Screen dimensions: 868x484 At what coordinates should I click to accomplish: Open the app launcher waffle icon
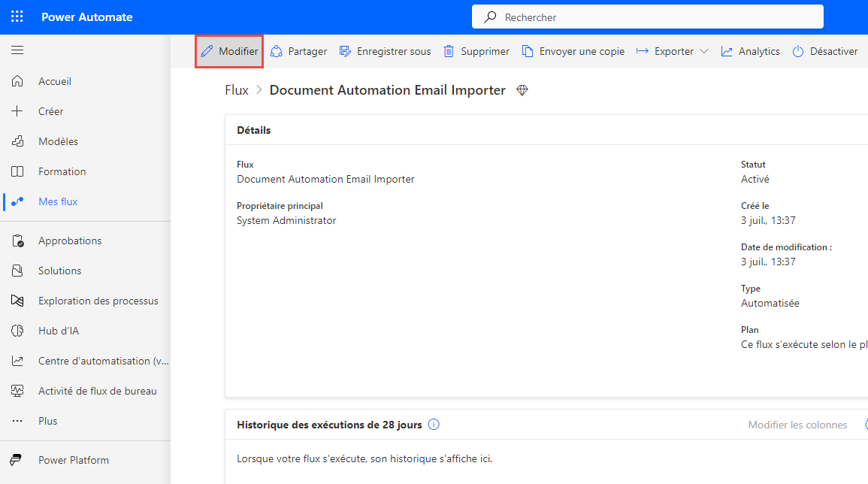click(x=17, y=17)
